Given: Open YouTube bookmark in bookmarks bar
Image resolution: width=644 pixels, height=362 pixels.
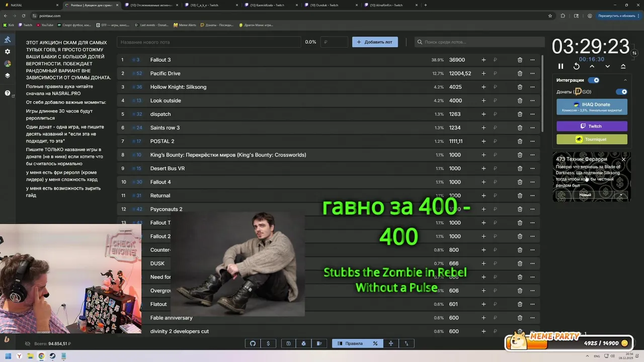Looking at the screenshot, I should click(44, 25).
